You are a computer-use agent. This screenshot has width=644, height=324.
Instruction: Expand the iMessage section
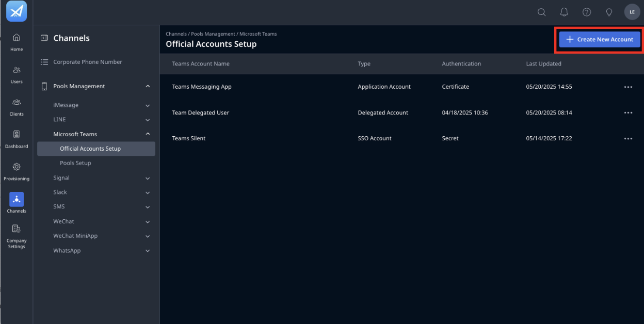point(148,105)
